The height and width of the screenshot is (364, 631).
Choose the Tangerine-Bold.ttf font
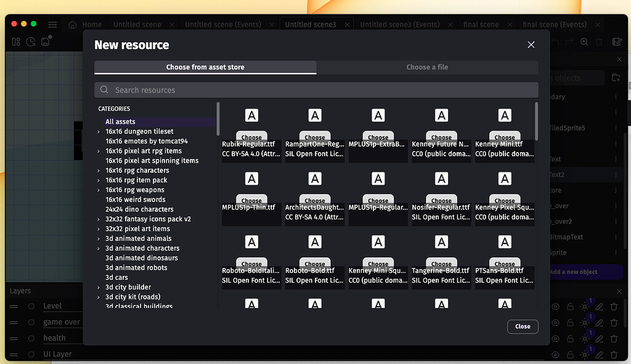(x=441, y=263)
